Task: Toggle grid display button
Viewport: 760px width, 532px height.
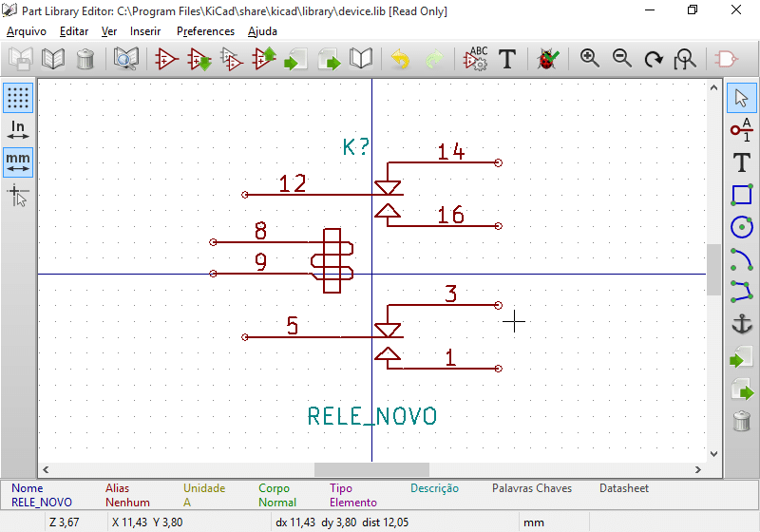Action: tap(18, 97)
